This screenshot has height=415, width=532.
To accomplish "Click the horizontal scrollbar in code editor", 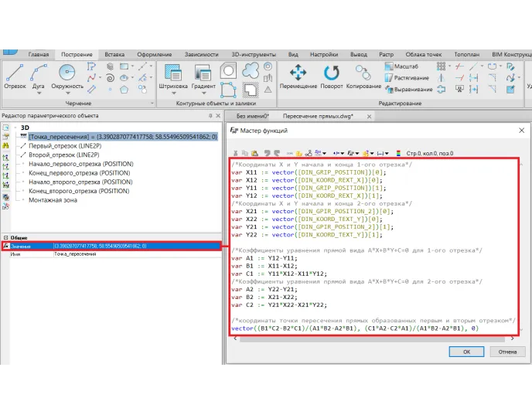I will (373, 338).
